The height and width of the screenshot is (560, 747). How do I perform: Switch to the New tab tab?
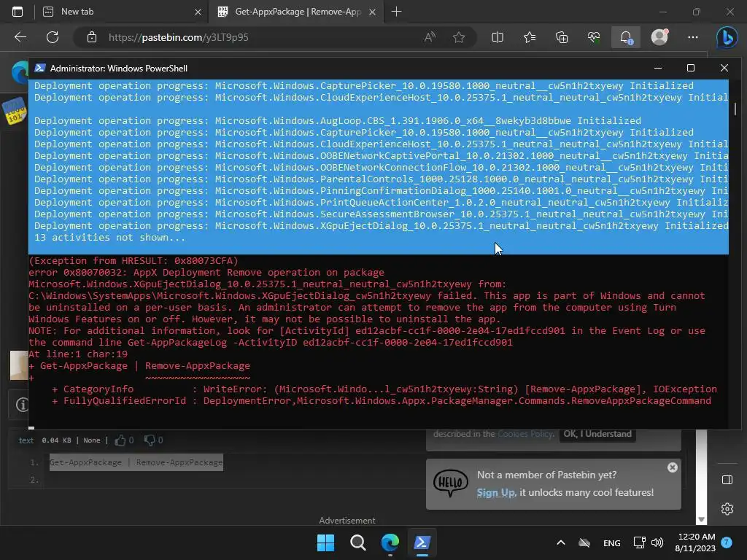point(121,12)
